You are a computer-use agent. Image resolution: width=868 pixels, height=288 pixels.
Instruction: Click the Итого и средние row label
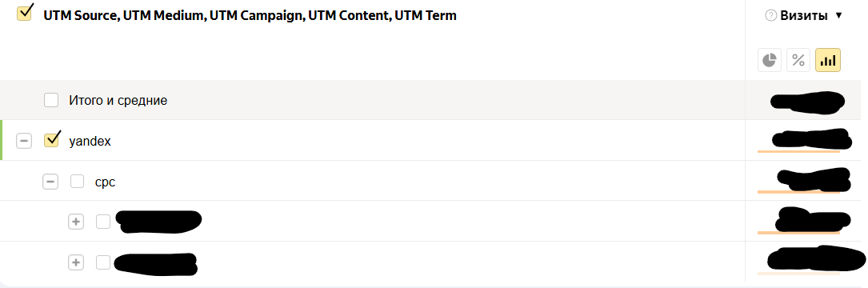tap(118, 101)
